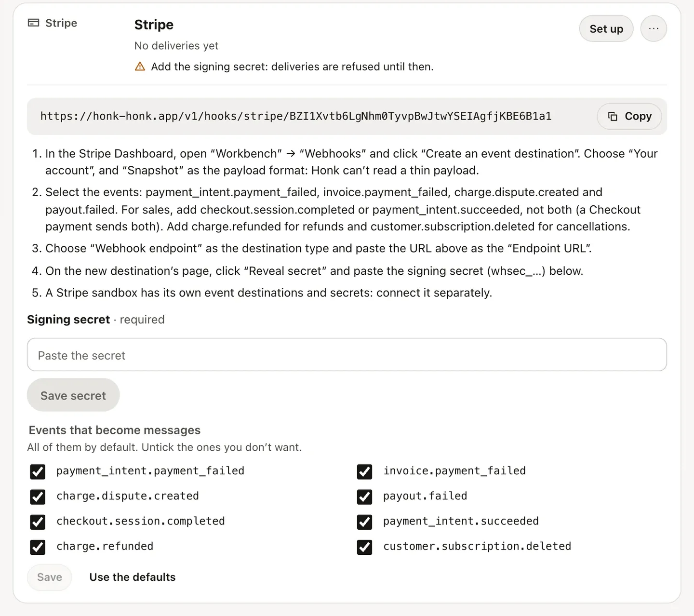The height and width of the screenshot is (616, 694).
Task: Open the three-dots more options menu
Action: tap(654, 28)
